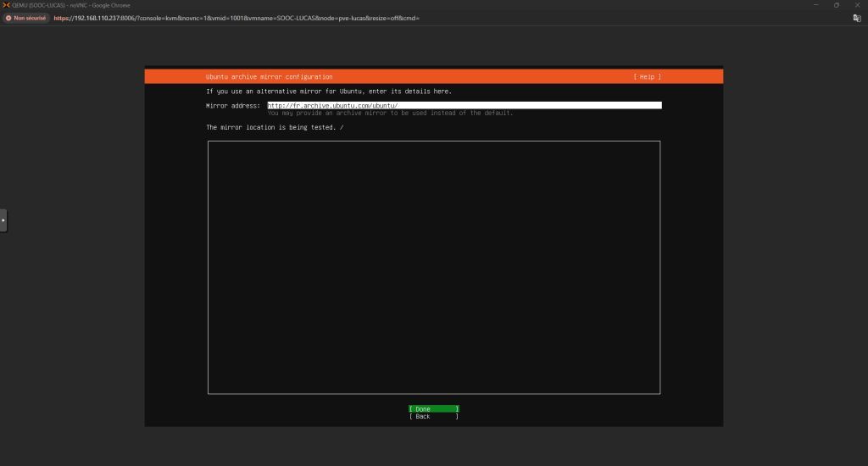Image resolution: width=868 pixels, height=466 pixels.
Task: Click the grey archive mirror hint text
Action: [x=390, y=113]
